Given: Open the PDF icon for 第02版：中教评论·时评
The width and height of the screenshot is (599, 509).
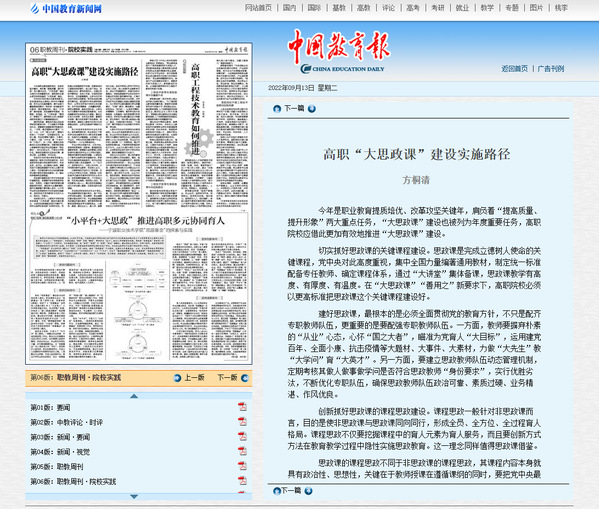Looking at the screenshot, I should tap(242, 421).
